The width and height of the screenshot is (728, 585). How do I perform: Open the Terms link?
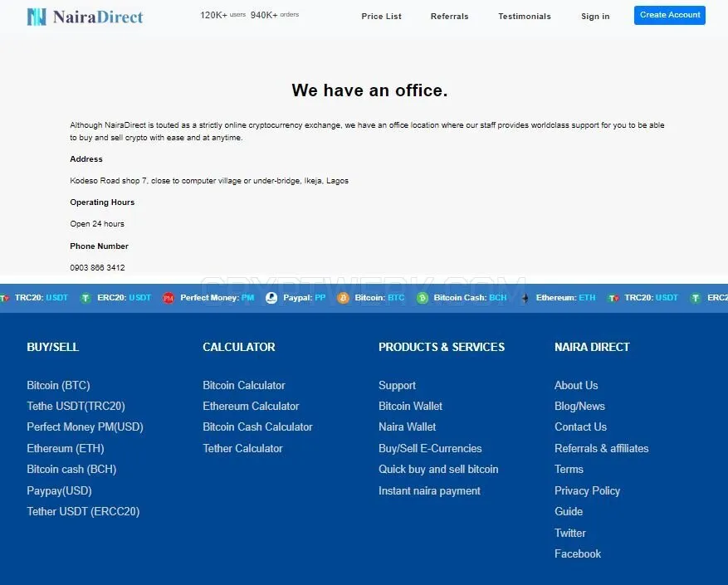(569, 470)
